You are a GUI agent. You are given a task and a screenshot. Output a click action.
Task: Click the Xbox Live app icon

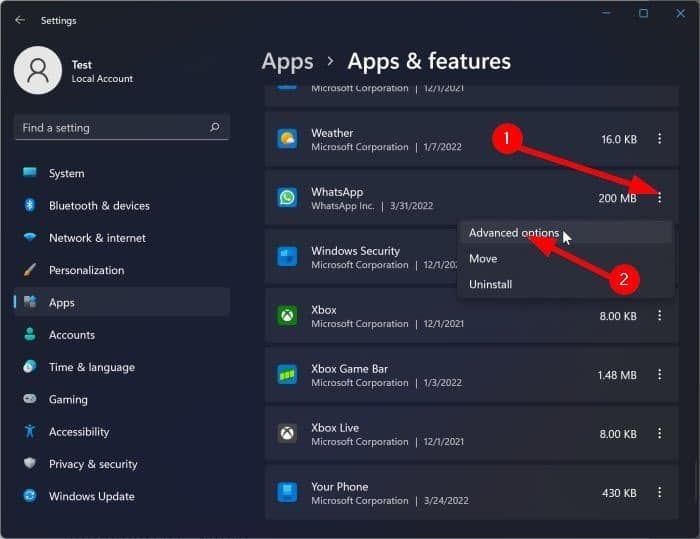pos(287,434)
